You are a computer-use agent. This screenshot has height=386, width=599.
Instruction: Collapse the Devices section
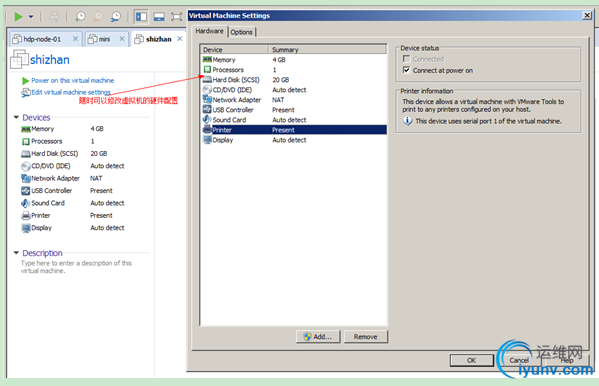point(16,117)
